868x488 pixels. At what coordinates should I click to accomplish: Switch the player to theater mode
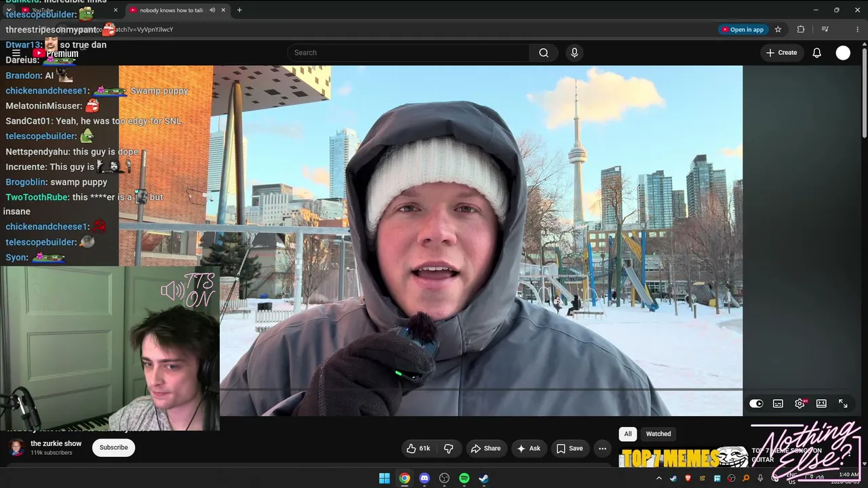coord(821,403)
